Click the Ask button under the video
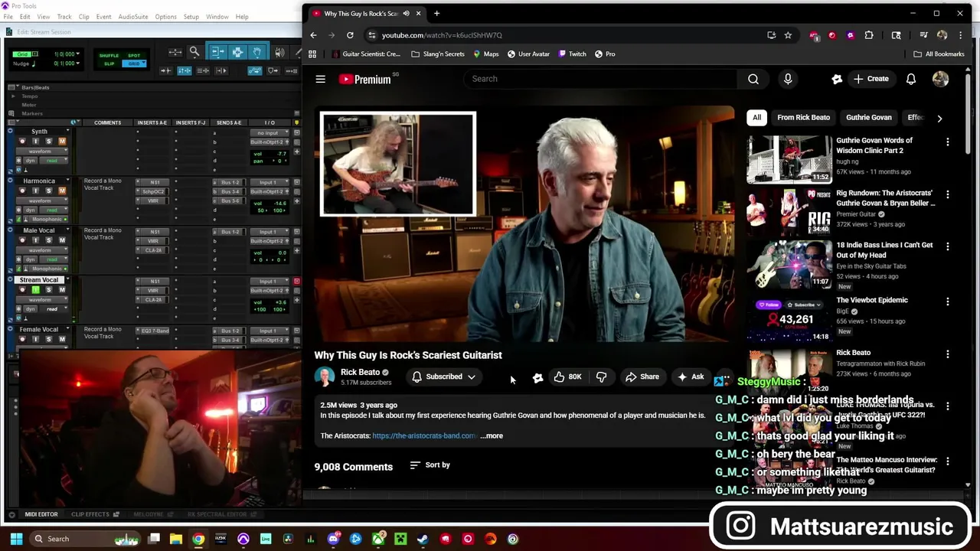Viewport: 980px width, 551px height. coord(690,377)
